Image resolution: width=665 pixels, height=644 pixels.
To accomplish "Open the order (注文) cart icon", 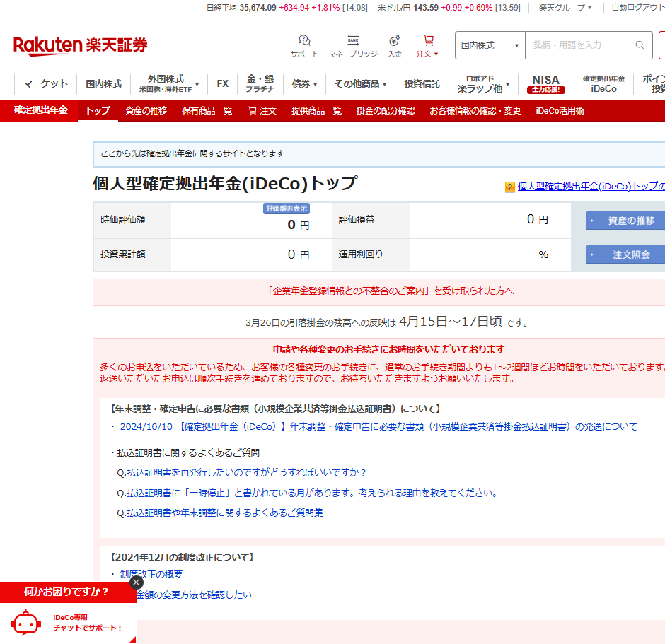I will [x=428, y=40].
